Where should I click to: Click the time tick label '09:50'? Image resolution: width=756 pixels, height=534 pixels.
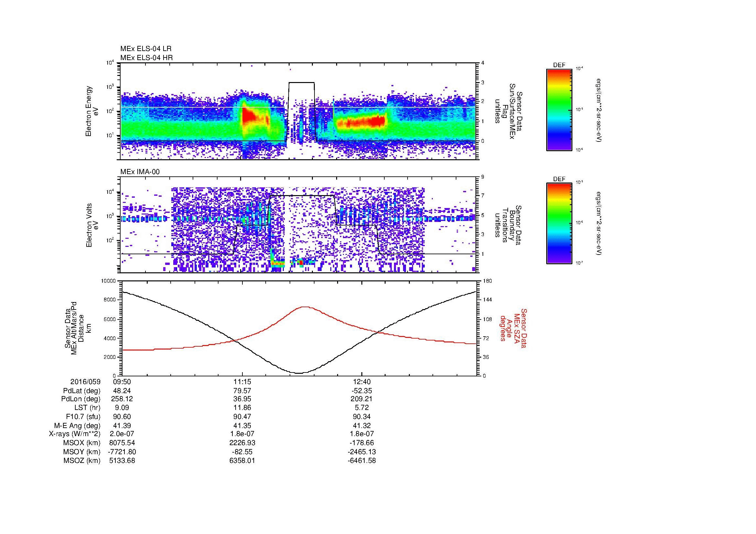tap(122, 382)
